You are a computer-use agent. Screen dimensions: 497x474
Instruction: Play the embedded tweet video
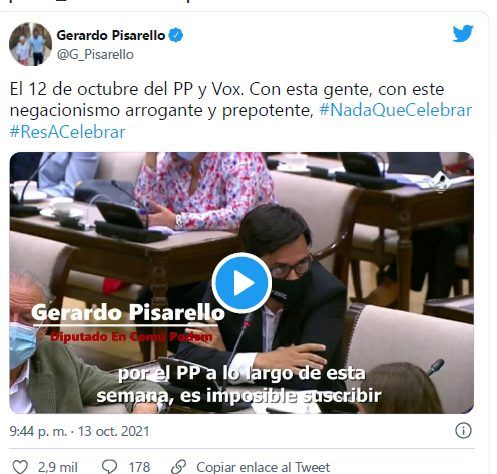[x=242, y=283]
